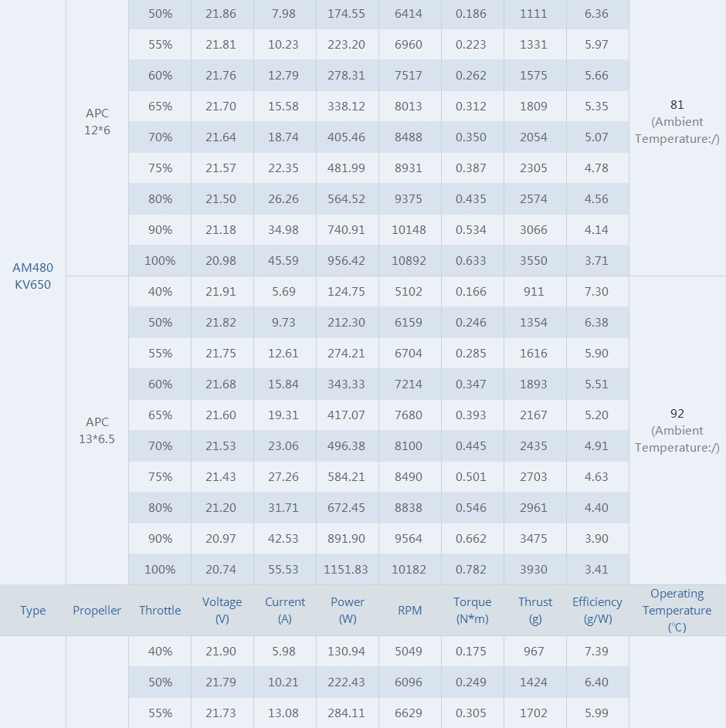726x728 pixels.
Task: Click the operating temperature cell showing 81
Action: (x=677, y=122)
